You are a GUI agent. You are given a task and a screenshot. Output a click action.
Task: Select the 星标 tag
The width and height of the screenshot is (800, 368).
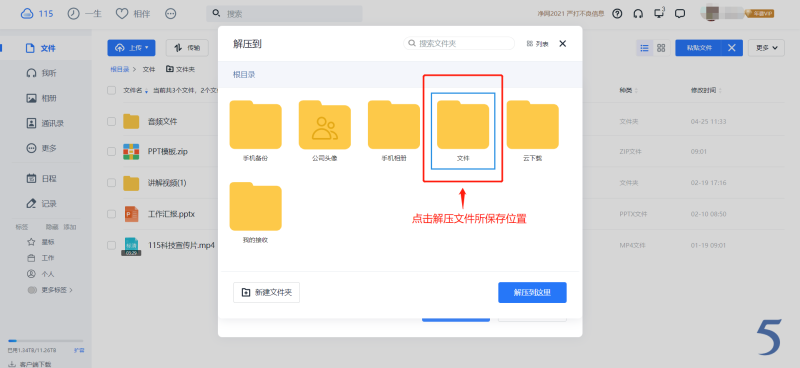pos(41,242)
